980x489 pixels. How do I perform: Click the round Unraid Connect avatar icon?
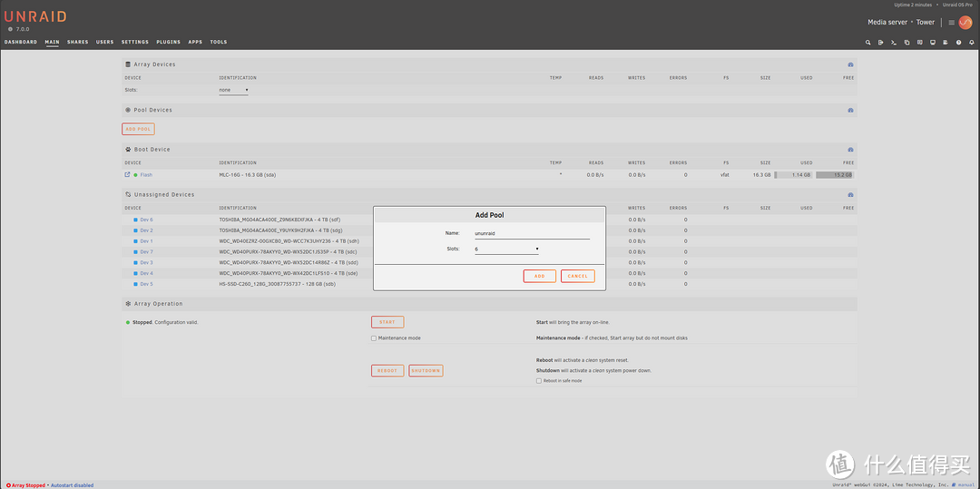[x=965, y=22]
